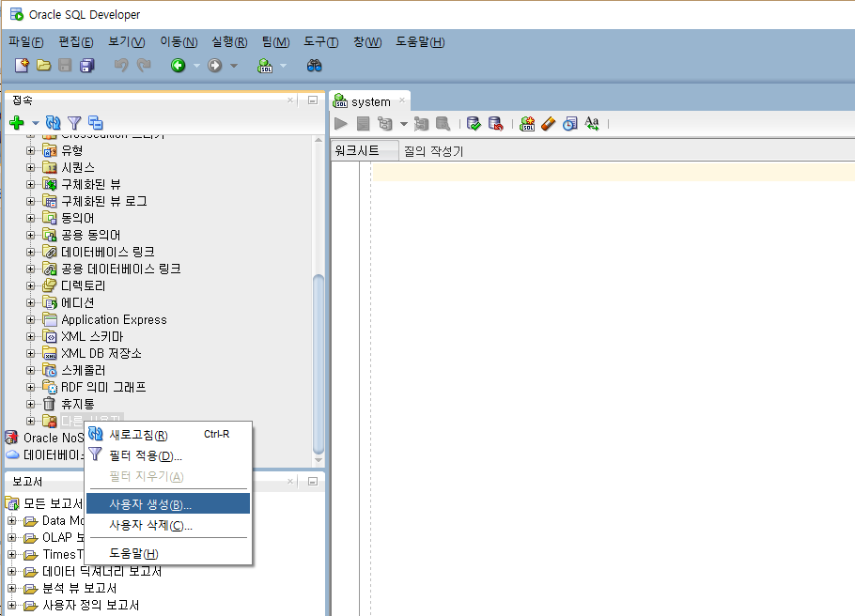Click 도움말(H) in the context menu
This screenshot has height=616, width=855.
(168, 553)
